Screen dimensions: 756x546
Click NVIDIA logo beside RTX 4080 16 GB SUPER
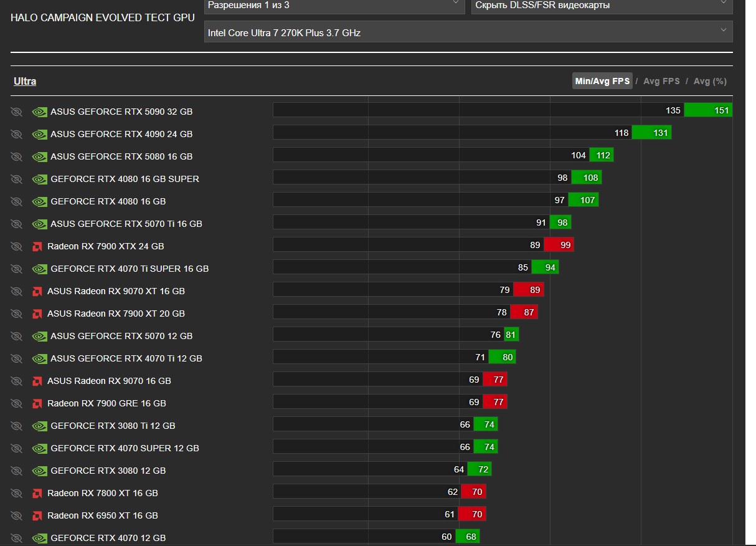pos(39,180)
